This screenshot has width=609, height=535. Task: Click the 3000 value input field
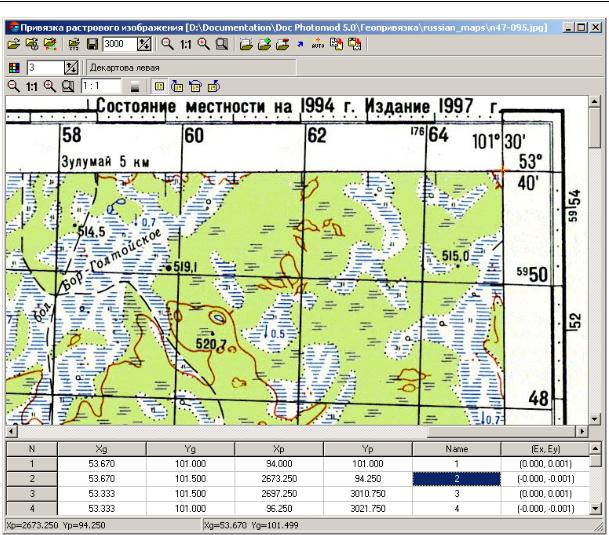click(119, 44)
